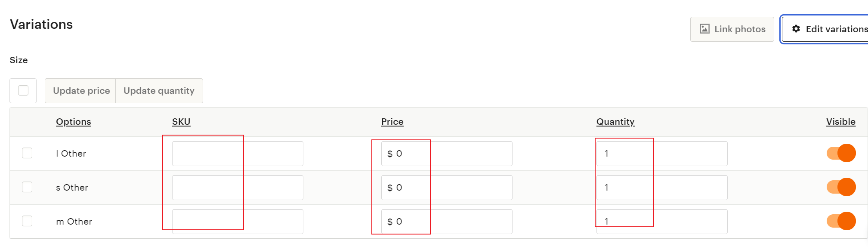The width and height of the screenshot is (868, 250).
Task: Check the checkbox for the 'l Other' row
Action: click(27, 153)
